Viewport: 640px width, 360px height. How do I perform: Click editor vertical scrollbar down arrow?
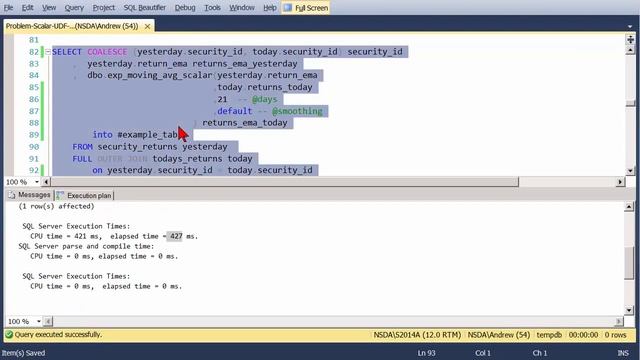[630, 171]
